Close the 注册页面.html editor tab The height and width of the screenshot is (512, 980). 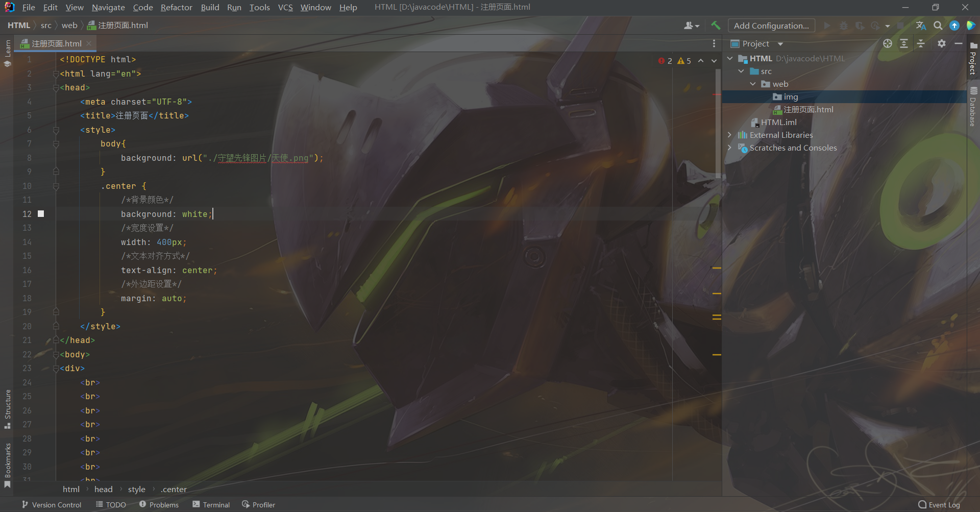[x=89, y=43]
